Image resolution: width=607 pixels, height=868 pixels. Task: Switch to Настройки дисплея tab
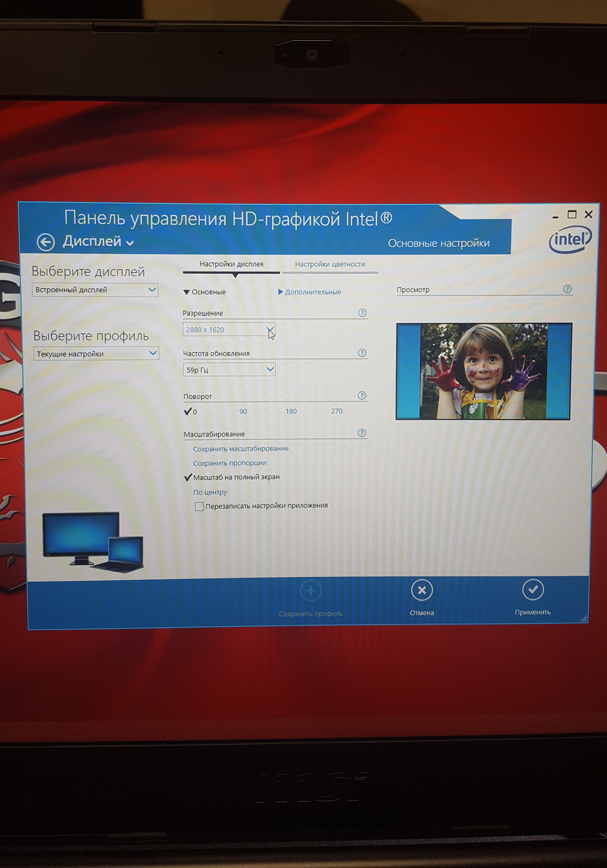click(231, 264)
